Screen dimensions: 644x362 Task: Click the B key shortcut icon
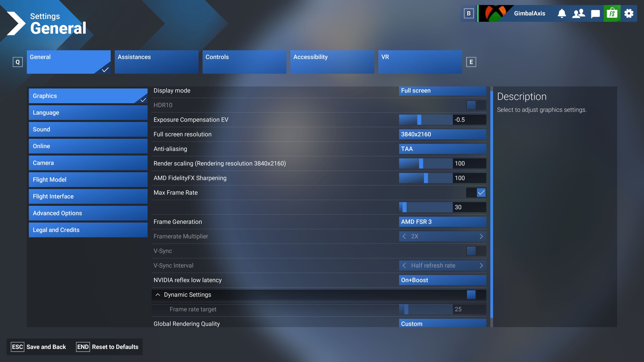point(469,13)
